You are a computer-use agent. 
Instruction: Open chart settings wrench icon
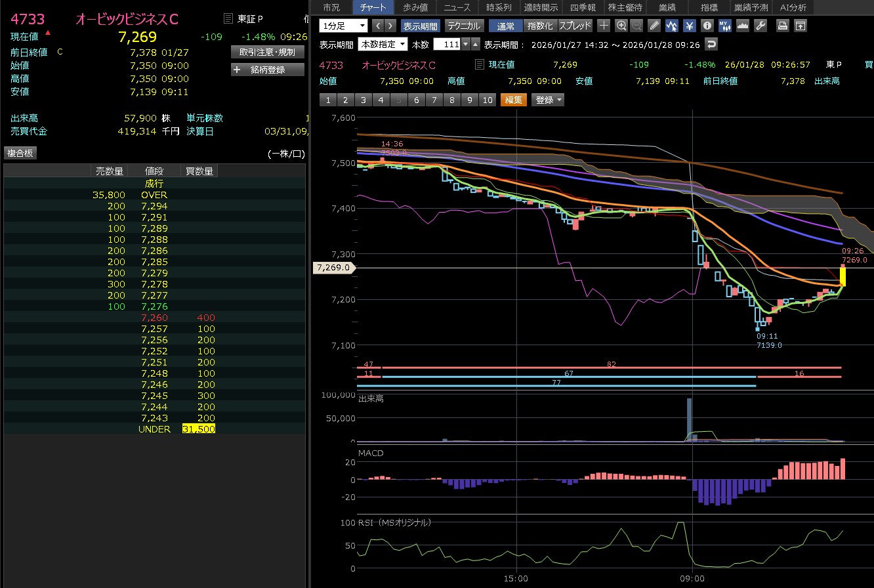[760, 26]
